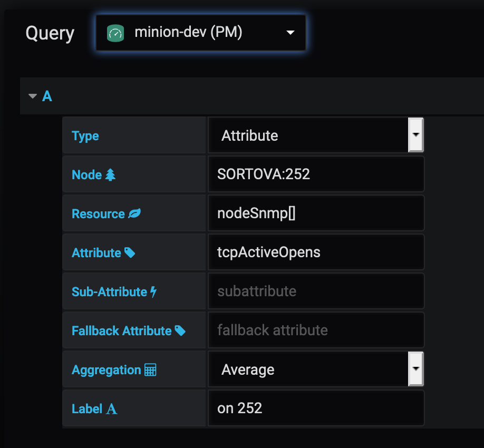Click the tag icon beside Attribute
Screen dimensions: 484x448
(x=129, y=252)
